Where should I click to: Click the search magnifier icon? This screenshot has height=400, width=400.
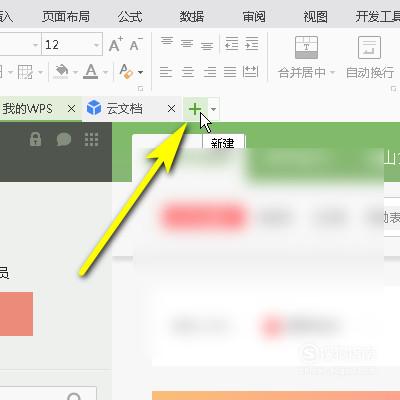(x=74, y=396)
